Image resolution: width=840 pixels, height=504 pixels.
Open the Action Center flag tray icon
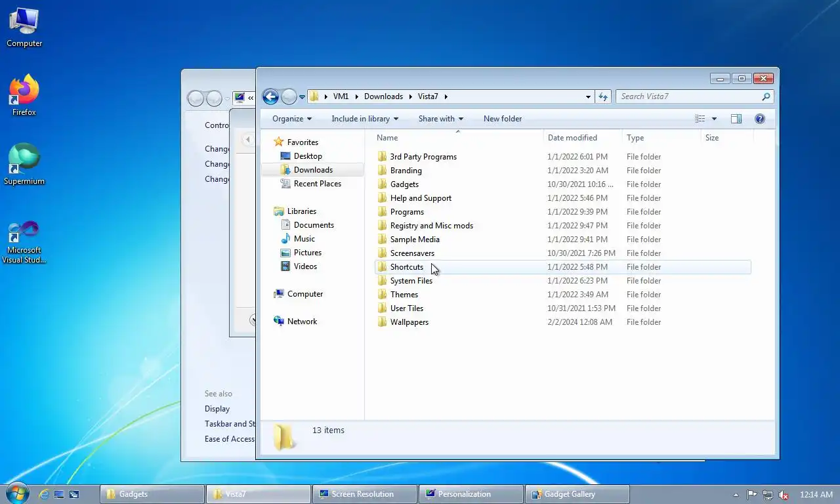752,495
